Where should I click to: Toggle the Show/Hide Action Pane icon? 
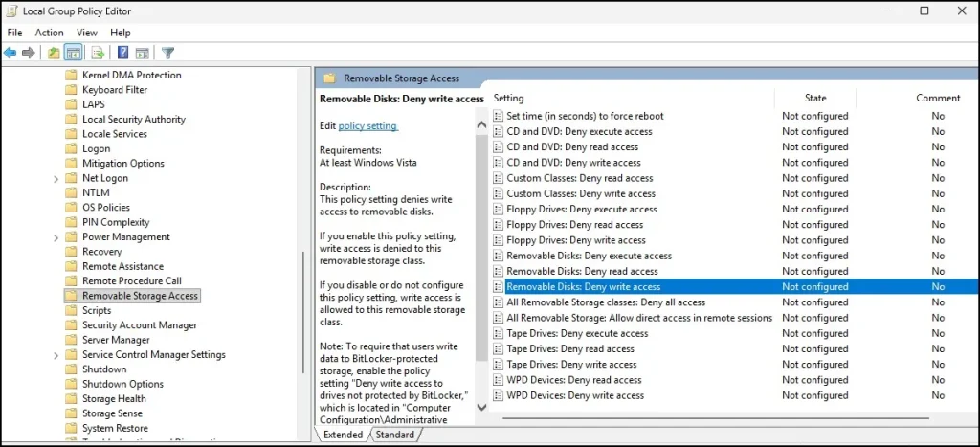(142, 54)
